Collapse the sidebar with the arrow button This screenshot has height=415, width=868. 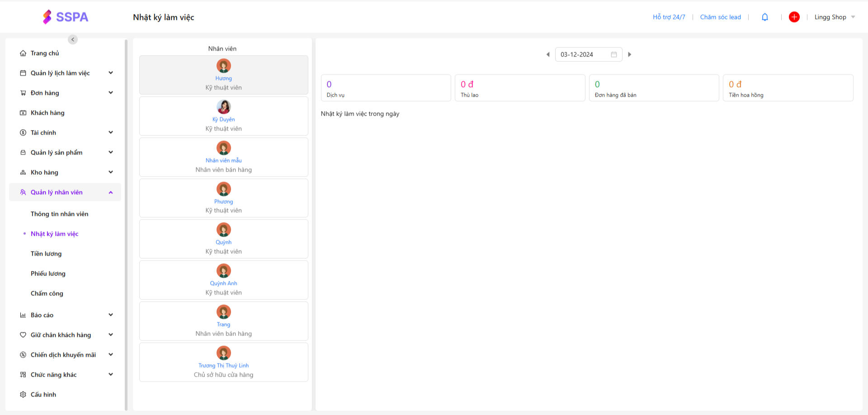click(73, 39)
